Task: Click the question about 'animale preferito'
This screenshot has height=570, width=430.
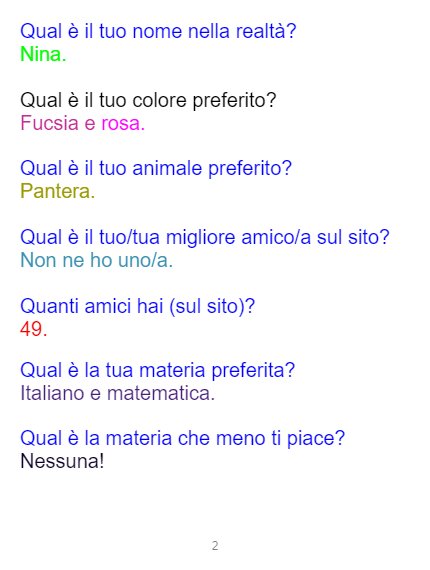Action: coord(156,169)
